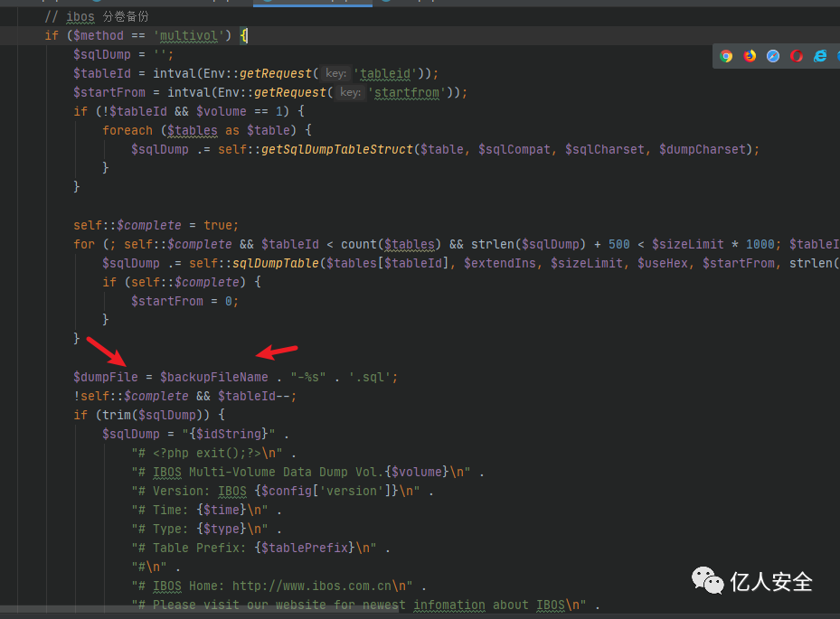Click the 'Multi-Volume Data Dump' string line
Viewport: 840px width, 619px height.
pyautogui.click(x=301, y=473)
